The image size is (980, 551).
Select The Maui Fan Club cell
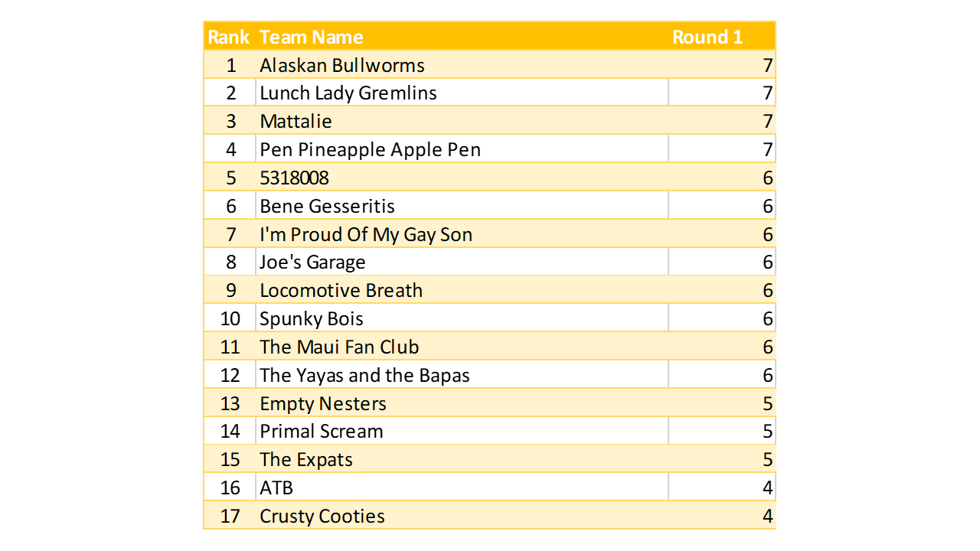pyautogui.click(x=339, y=347)
